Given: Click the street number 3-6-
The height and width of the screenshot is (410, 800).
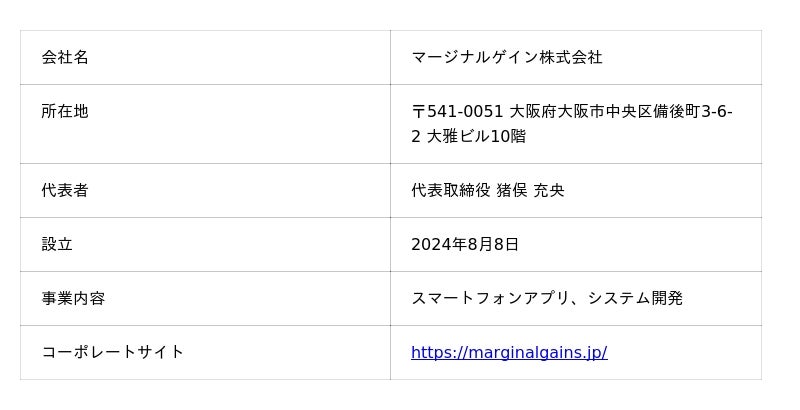Looking at the screenshot, I should [x=717, y=111].
